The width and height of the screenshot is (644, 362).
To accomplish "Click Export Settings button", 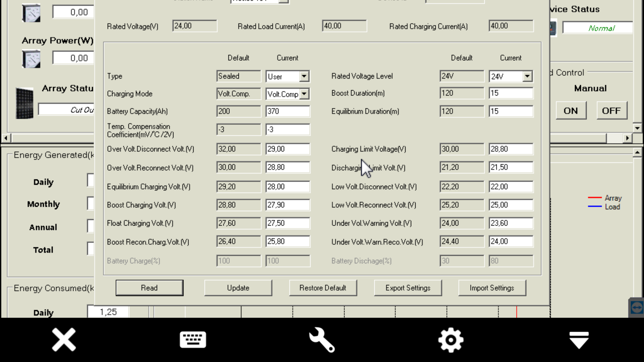I will pos(408,288).
